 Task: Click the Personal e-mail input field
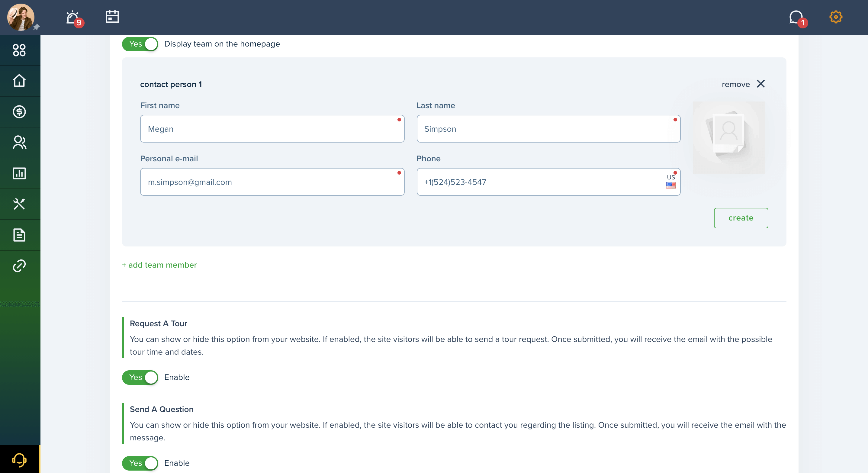[x=272, y=182]
